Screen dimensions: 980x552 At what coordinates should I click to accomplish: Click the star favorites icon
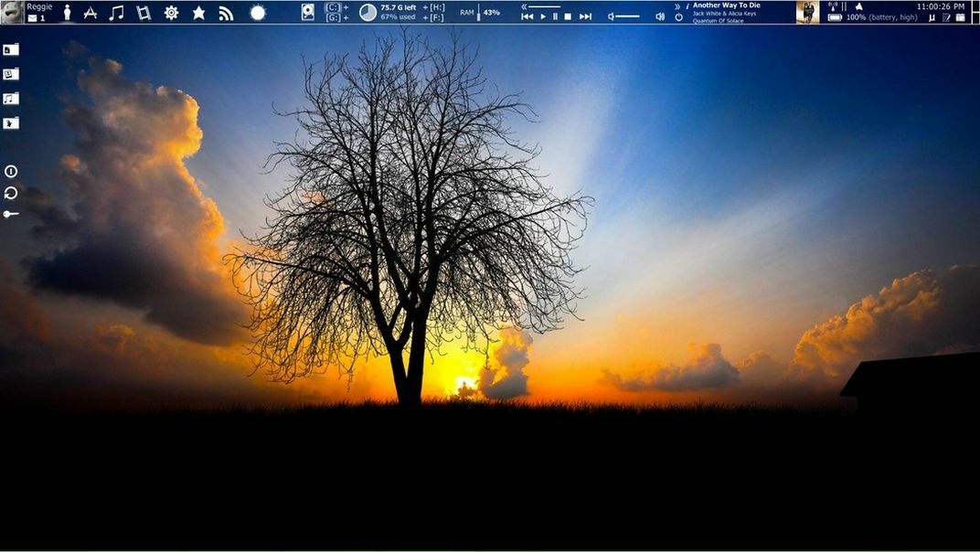[198, 13]
